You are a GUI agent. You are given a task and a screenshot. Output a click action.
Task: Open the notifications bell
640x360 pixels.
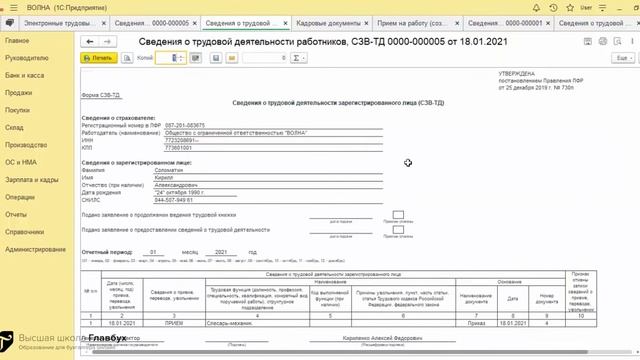click(x=536, y=8)
